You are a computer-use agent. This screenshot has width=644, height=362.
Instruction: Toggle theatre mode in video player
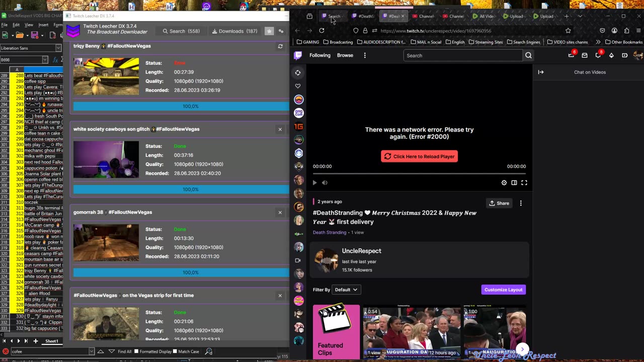point(514,183)
